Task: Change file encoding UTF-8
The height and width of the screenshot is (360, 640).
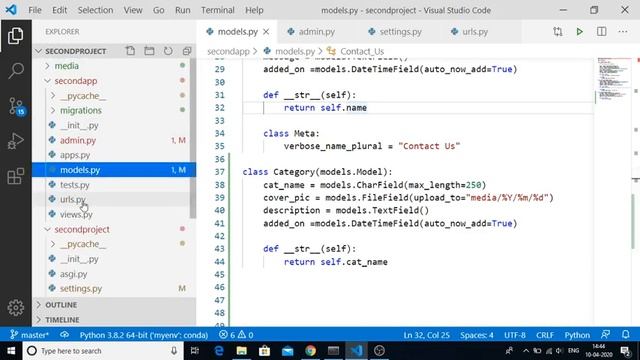Action: click(515, 335)
